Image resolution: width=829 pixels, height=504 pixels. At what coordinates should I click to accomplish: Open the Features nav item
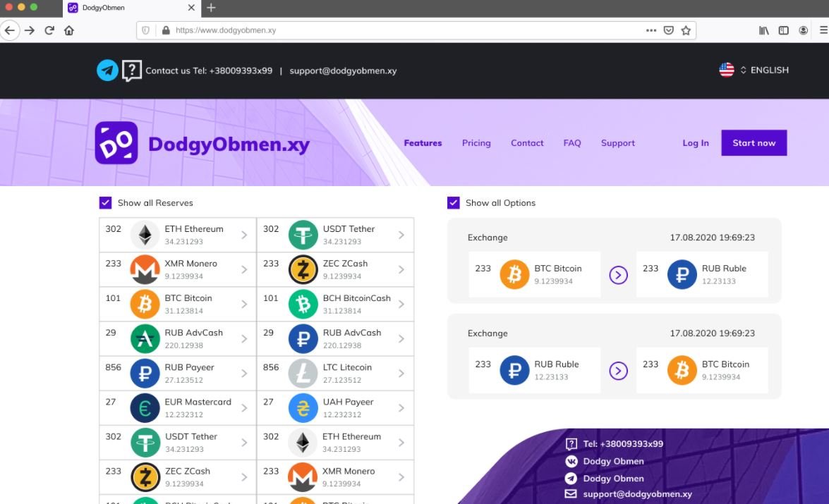tap(423, 142)
